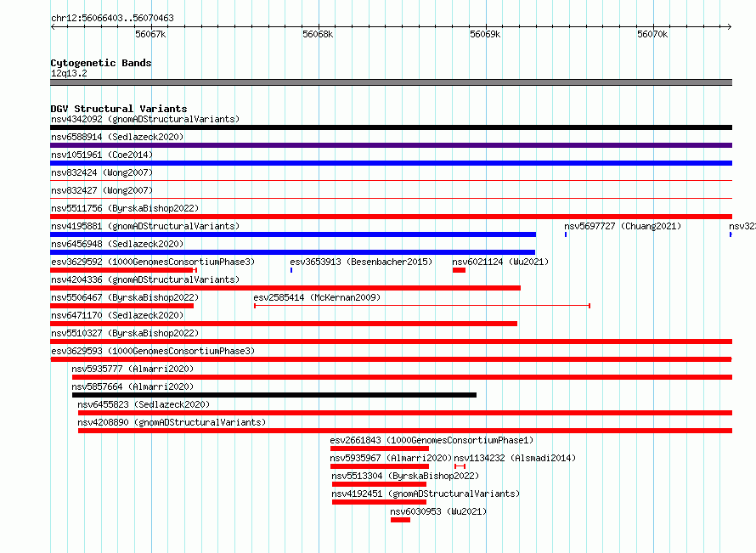
Task: Click esv3629592 (1000GenomesConsortiumPhase3) label
Action: (153, 262)
